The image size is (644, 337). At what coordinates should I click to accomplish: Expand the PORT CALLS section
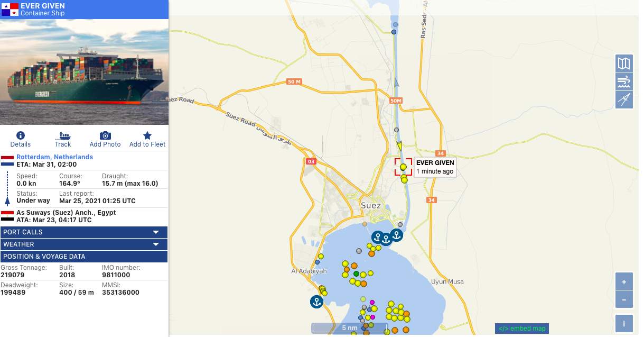coord(84,232)
